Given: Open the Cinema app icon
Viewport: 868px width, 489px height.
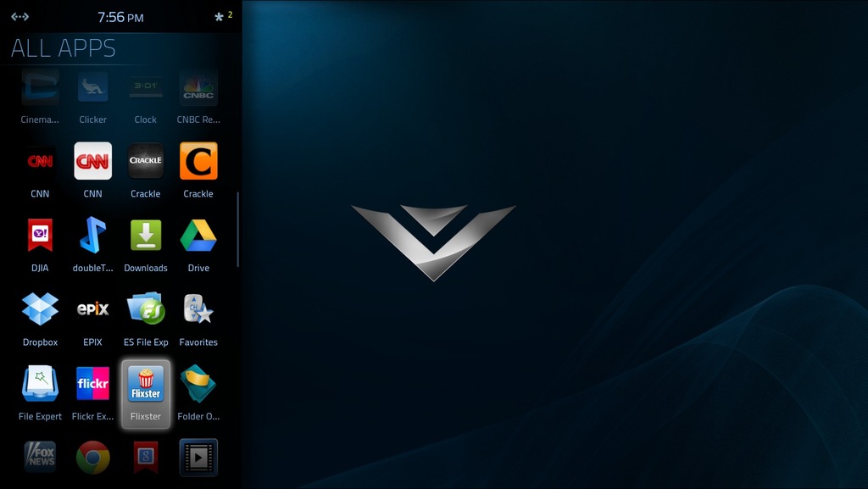Looking at the screenshot, I should (40, 88).
